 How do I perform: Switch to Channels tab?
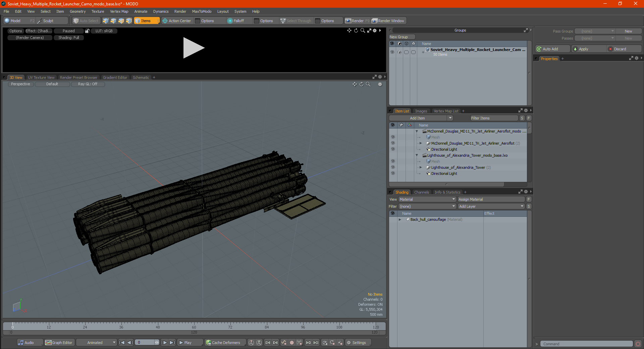tap(421, 192)
